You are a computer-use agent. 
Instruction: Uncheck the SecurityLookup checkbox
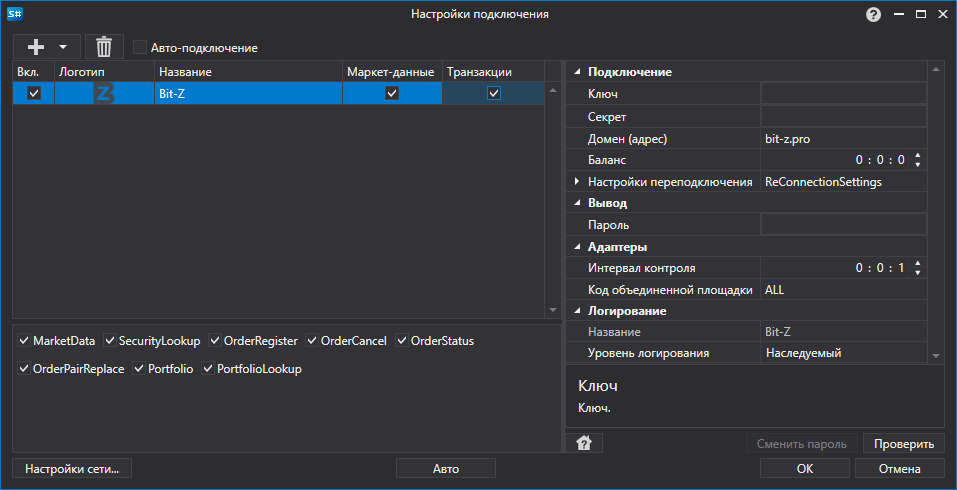(110, 341)
